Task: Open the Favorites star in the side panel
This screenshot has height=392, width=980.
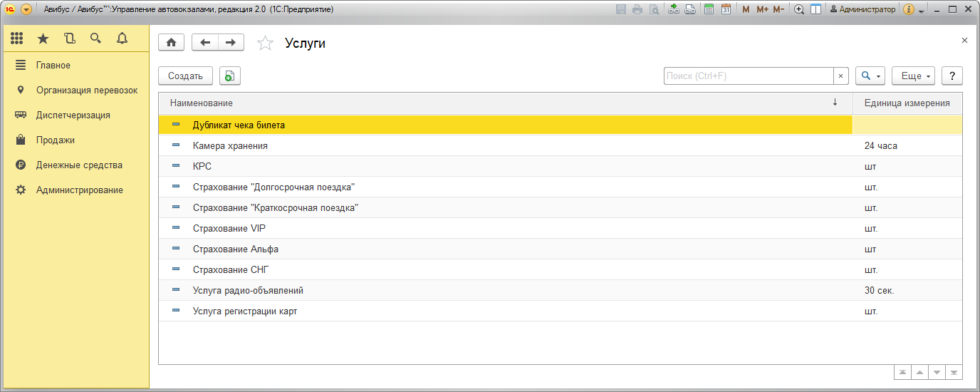Action: pyautogui.click(x=43, y=38)
